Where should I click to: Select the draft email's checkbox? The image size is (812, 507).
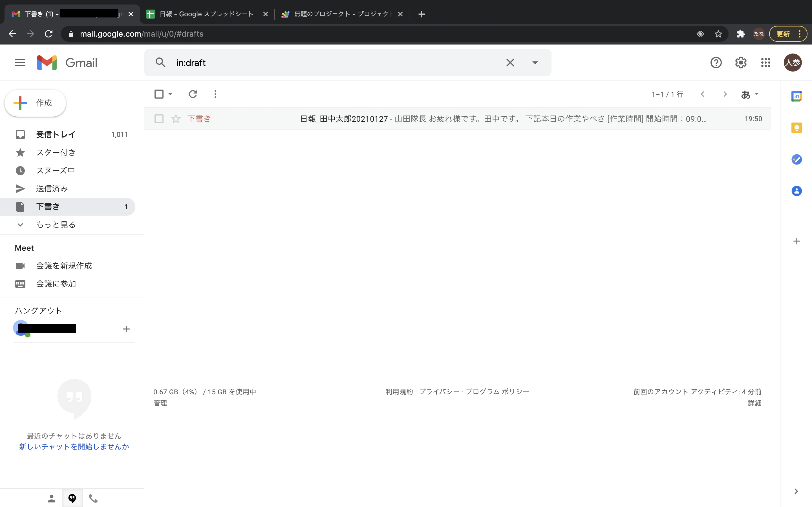pos(159,119)
